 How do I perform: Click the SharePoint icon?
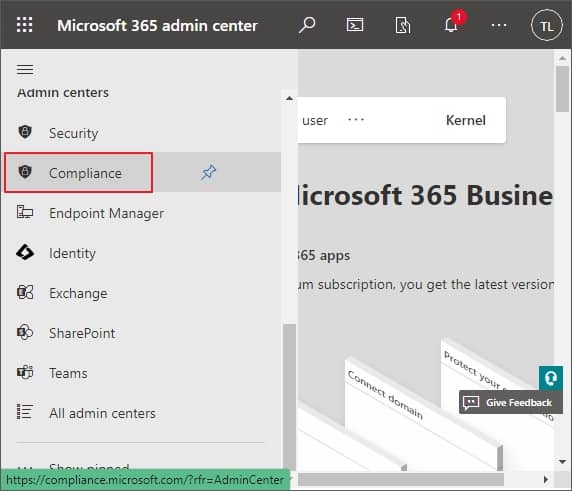(x=25, y=332)
